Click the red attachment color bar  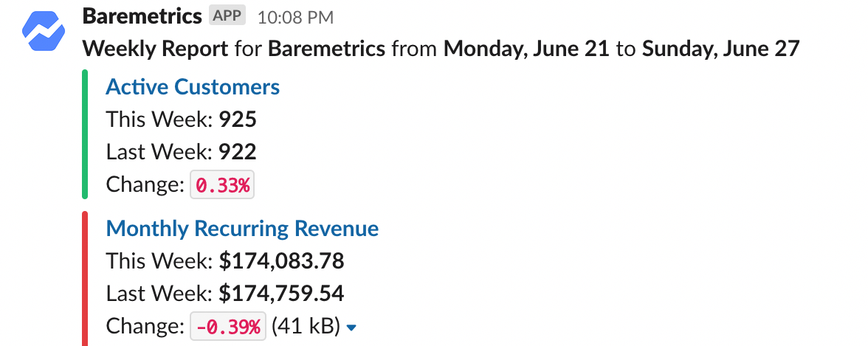pos(85,278)
